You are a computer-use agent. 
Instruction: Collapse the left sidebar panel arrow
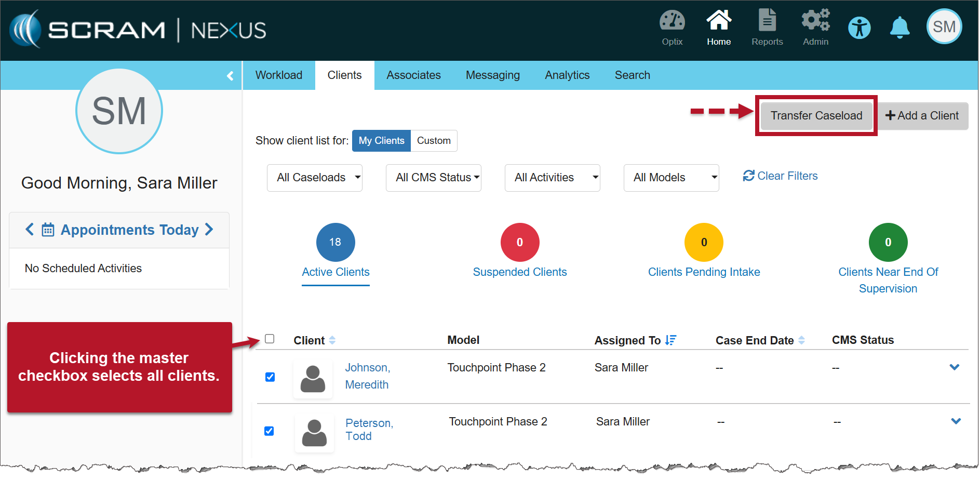click(x=230, y=76)
